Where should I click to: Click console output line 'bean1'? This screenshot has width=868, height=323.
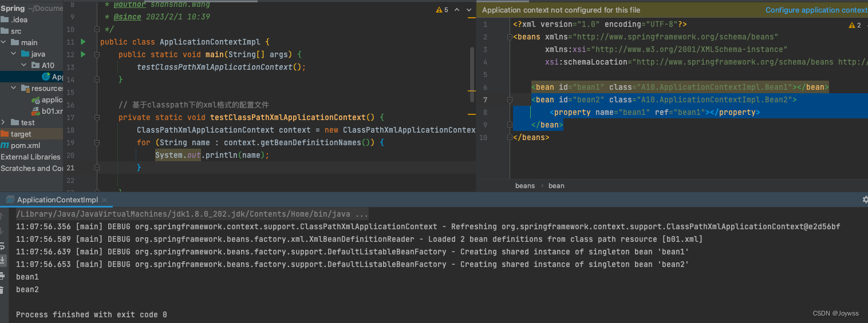(27, 277)
